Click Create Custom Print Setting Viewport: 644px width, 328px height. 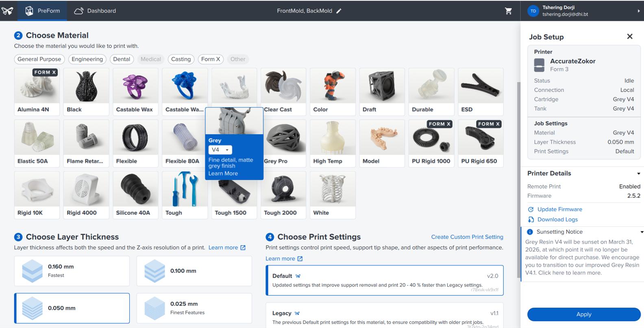pyautogui.click(x=467, y=237)
